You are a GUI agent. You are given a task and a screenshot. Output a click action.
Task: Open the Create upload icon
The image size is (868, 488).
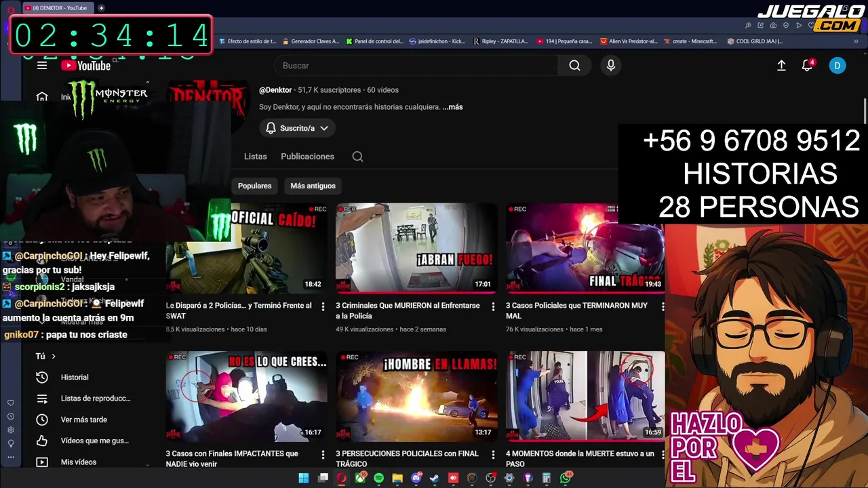pos(781,66)
